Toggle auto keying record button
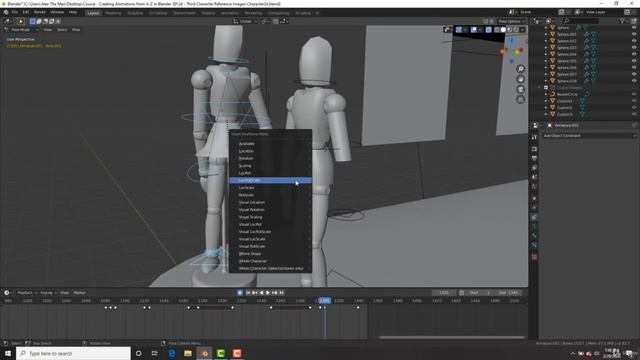The image size is (640, 360). click(x=240, y=293)
